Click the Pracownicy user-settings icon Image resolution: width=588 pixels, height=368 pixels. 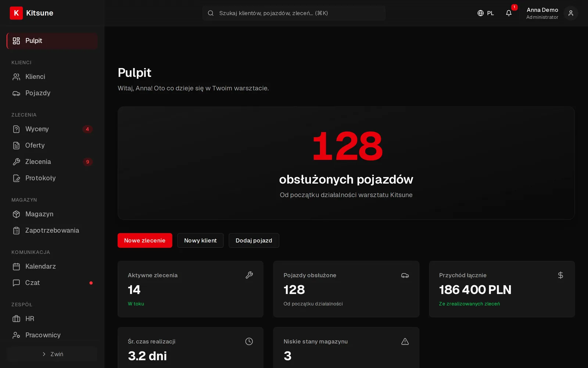tap(16, 335)
